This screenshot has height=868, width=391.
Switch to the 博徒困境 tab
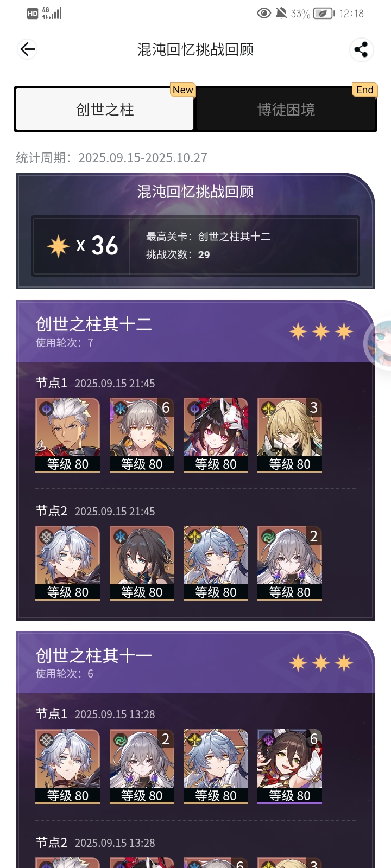286,110
